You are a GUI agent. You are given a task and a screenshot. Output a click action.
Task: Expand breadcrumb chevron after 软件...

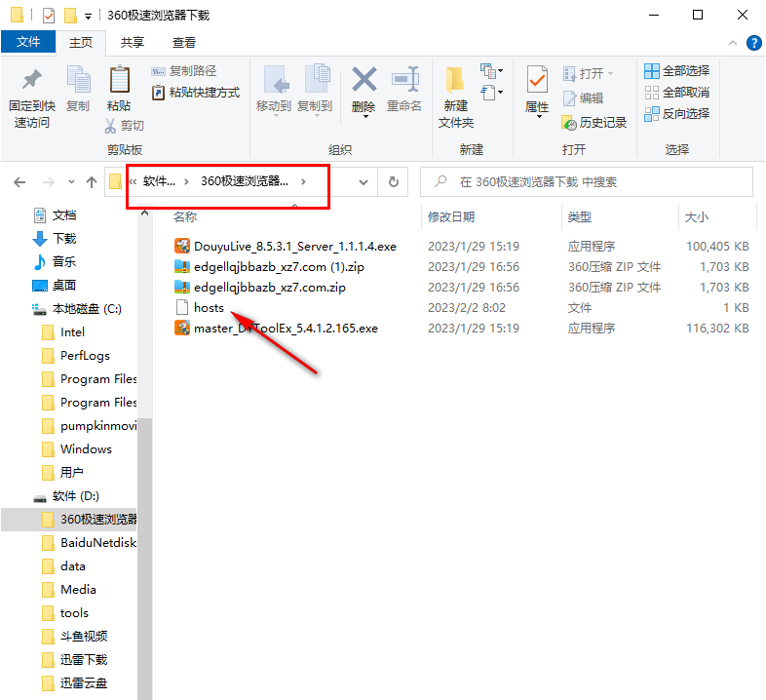point(186,182)
